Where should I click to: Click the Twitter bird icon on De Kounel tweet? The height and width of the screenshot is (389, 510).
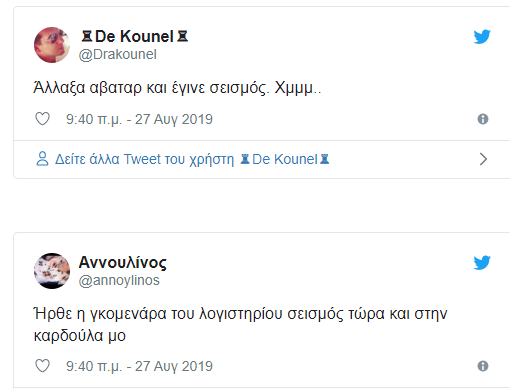[x=482, y=37]
